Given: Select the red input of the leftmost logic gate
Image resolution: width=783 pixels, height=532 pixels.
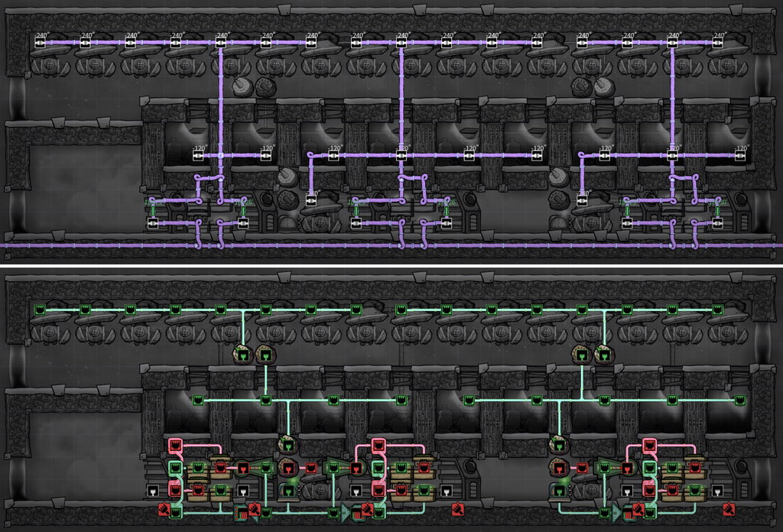Looking at the screenshot, I should point(243,468).
